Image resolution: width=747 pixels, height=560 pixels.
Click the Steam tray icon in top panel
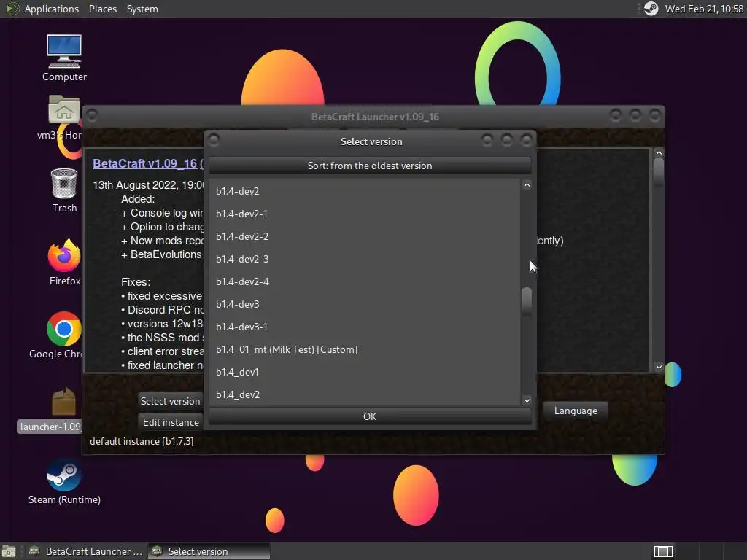tap(651, 9)
